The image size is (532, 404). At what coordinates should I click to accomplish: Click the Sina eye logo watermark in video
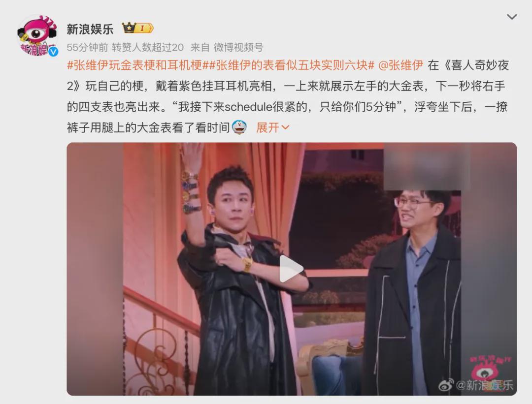point(490,368)
